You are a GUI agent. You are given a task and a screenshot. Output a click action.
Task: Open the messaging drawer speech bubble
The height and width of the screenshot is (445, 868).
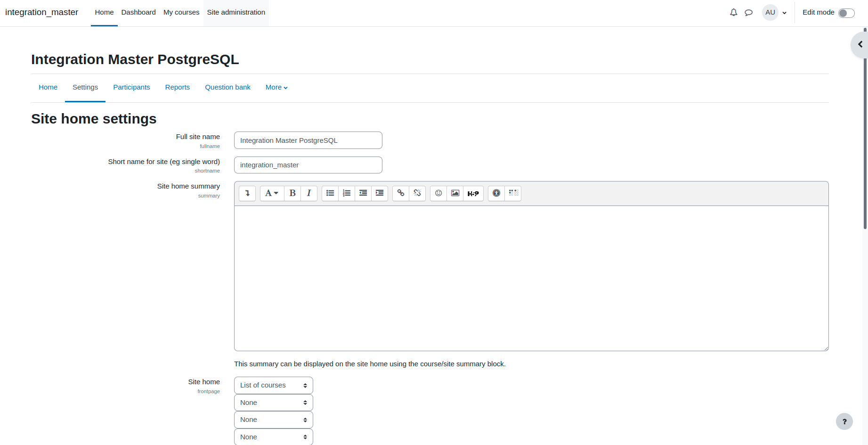[749, 13]
